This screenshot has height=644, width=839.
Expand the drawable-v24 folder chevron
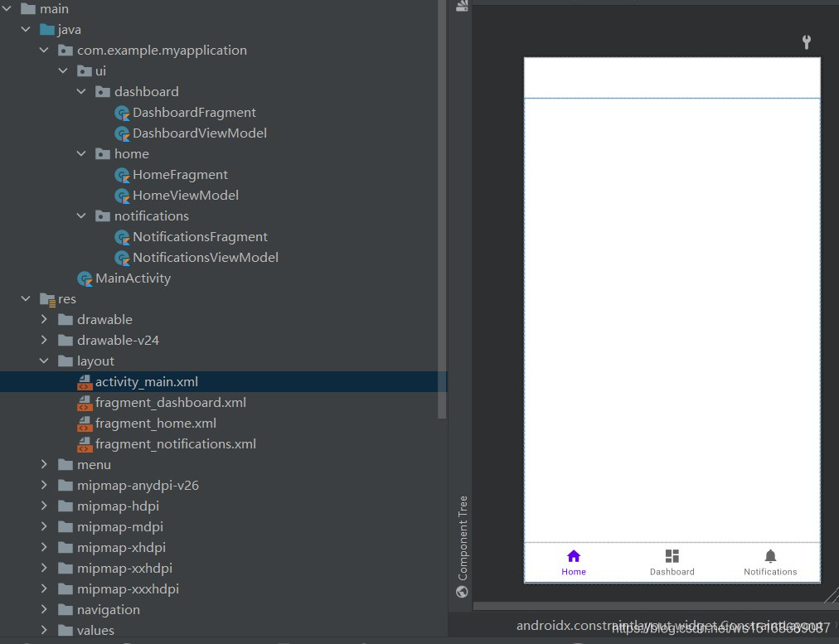[x=45, y=340]
